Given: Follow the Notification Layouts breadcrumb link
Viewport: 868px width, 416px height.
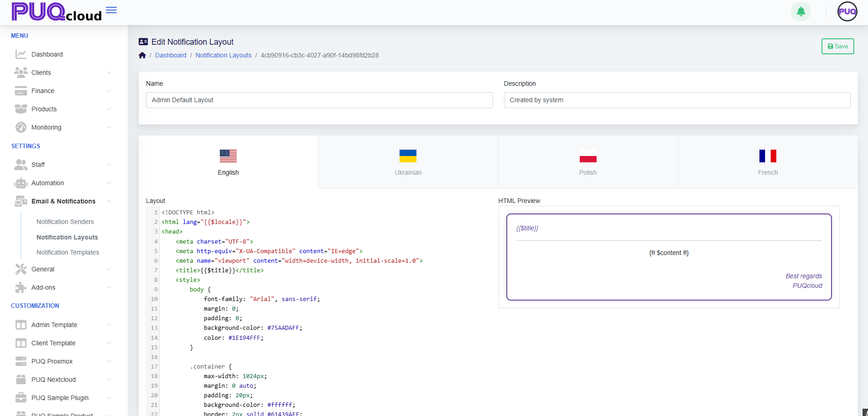Looking at the screenshot, I should (x=223, y=55).
